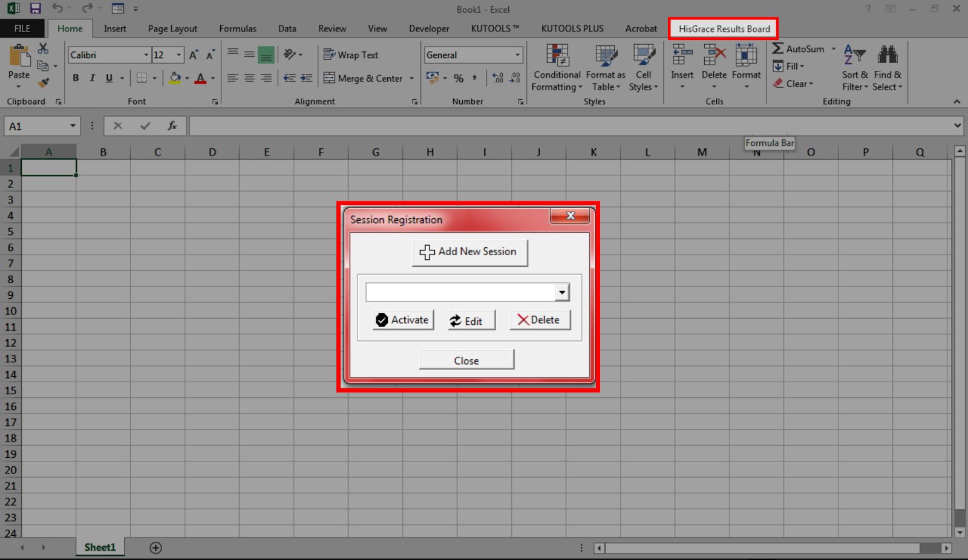Click the Increase Decimal icon
Screen dimensions: 968x560
[497, 77]
